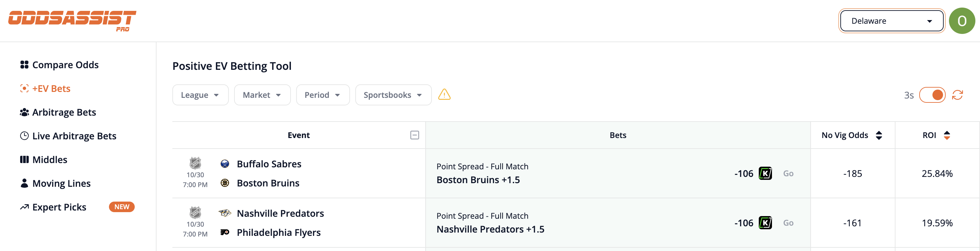Image resolution: width=980 pixels, height=251 pixels.
Task: Change the state from Delaware
Action: pos(892,20)
